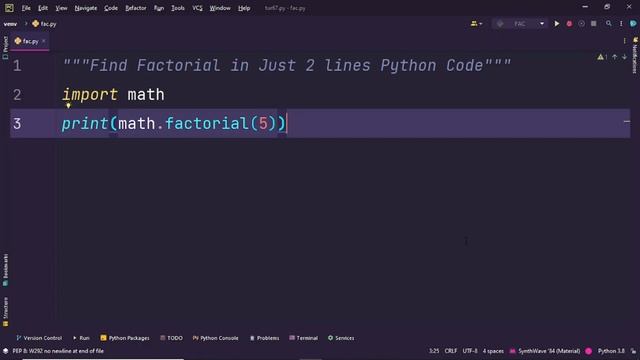Open the Bookmarks tool window
This screenshot has height=360, width=640.
tap(5, 269)
